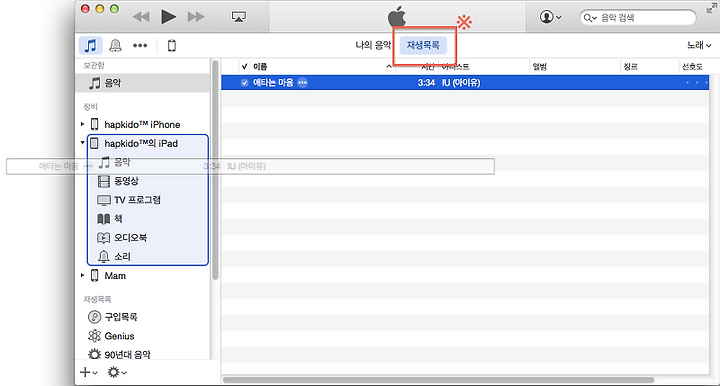
Task: Click the checkmark column header
Action: [244, 67]
